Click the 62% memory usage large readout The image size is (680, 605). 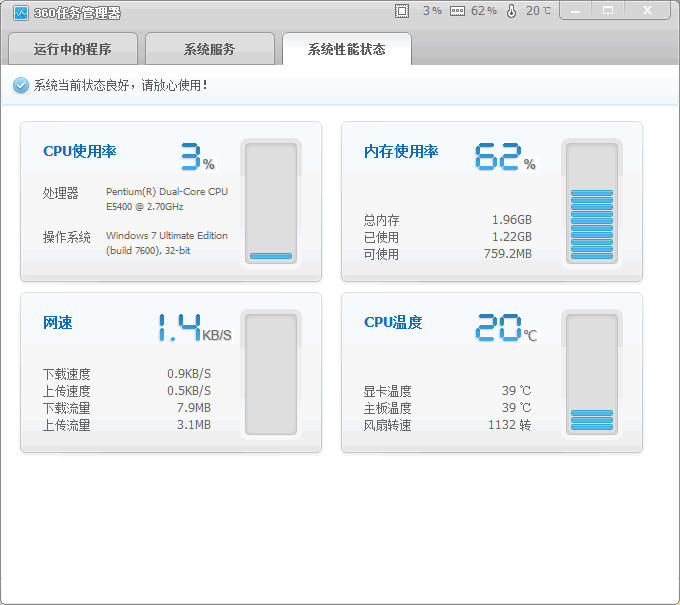(x=504, y=157)
